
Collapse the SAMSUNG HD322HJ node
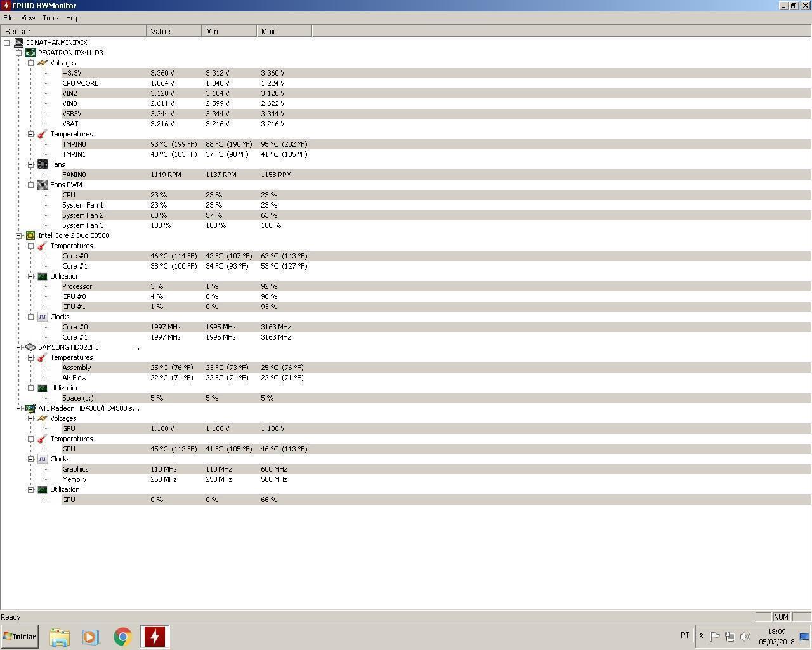tap(19, 347)
